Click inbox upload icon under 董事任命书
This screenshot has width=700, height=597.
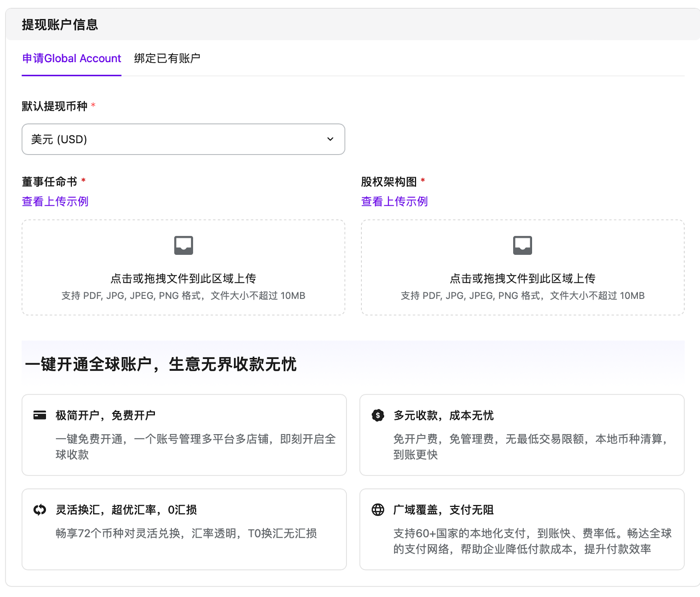click(183, 245)
